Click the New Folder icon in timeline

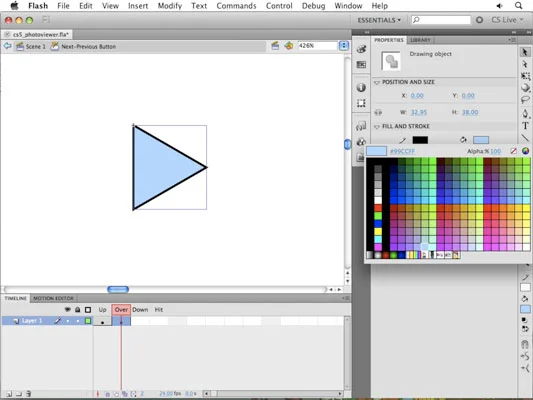tap(19, 394)
